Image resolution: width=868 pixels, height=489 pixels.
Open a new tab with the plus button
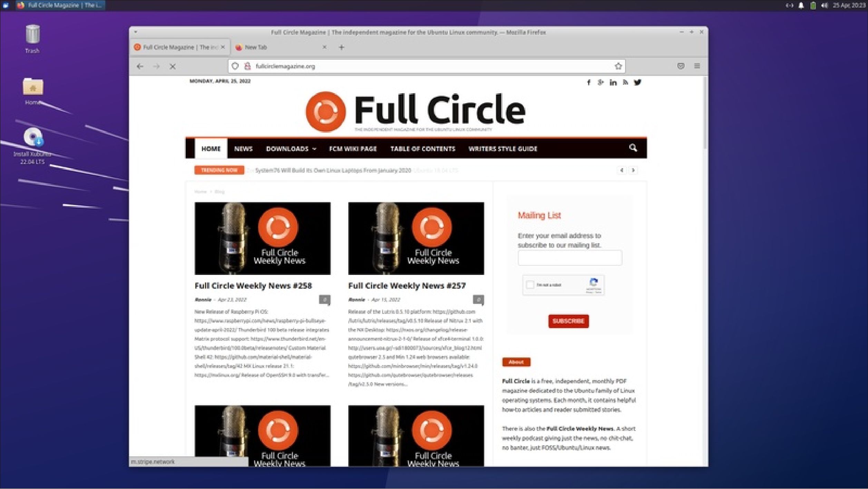point(341,47)
